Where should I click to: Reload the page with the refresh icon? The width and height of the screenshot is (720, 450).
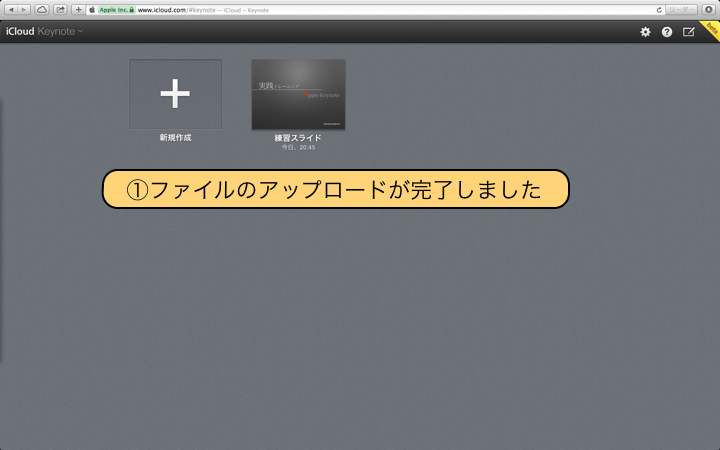[659, 10]
